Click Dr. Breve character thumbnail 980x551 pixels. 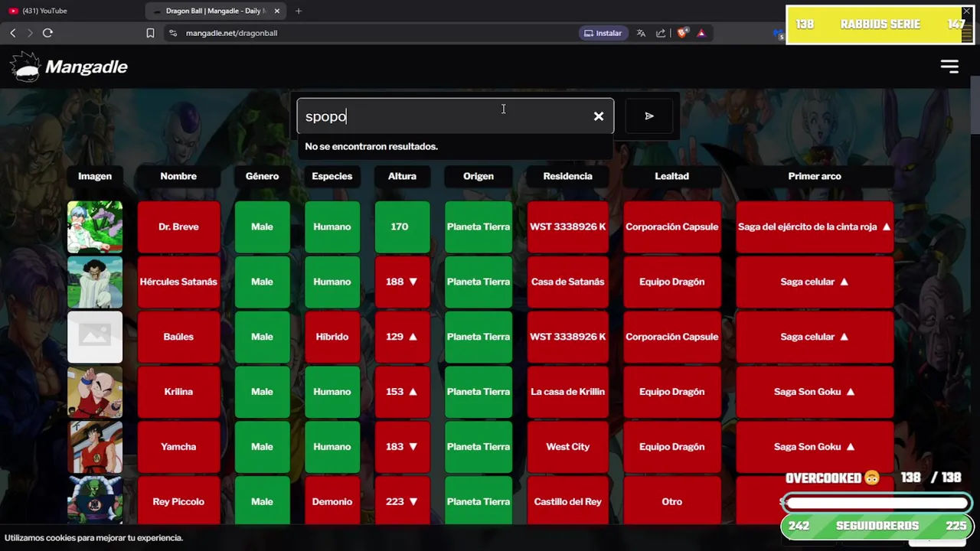[95, 227]
